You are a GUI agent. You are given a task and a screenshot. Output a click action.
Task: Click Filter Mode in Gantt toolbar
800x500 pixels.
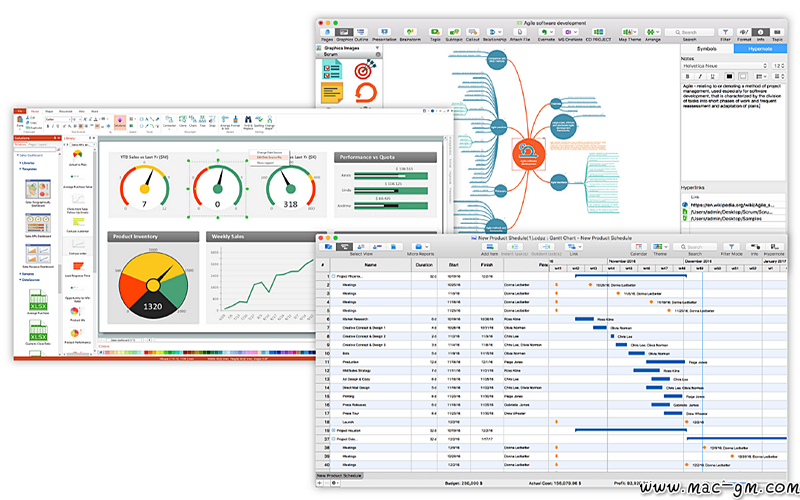732,246
